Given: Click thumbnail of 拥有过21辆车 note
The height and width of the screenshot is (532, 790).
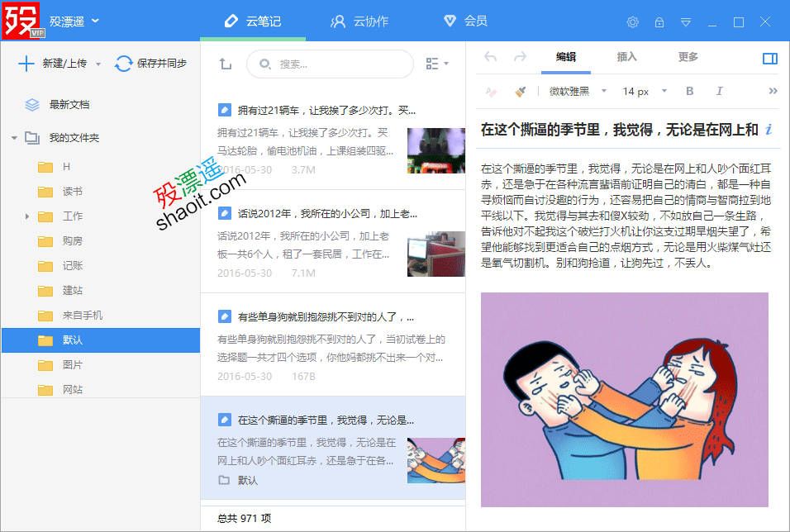Looking at the screenshot, I should click(x=435, y=150).
